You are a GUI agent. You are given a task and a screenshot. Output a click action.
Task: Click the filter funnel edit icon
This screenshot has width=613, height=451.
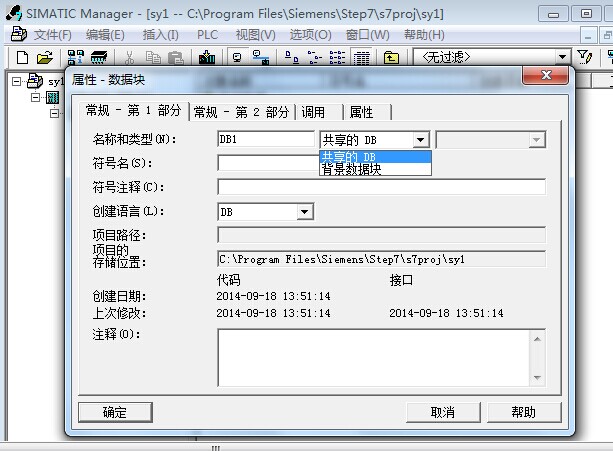[x=584, y=57]
